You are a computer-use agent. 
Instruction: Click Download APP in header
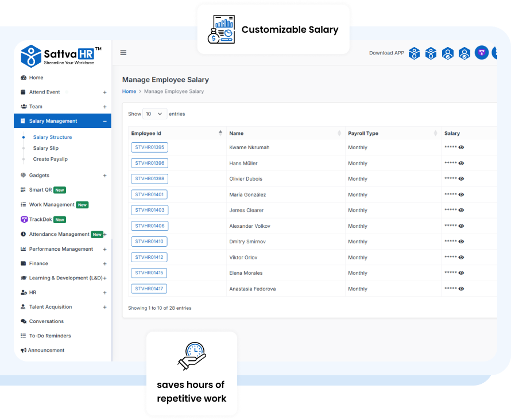coord(386,53)
